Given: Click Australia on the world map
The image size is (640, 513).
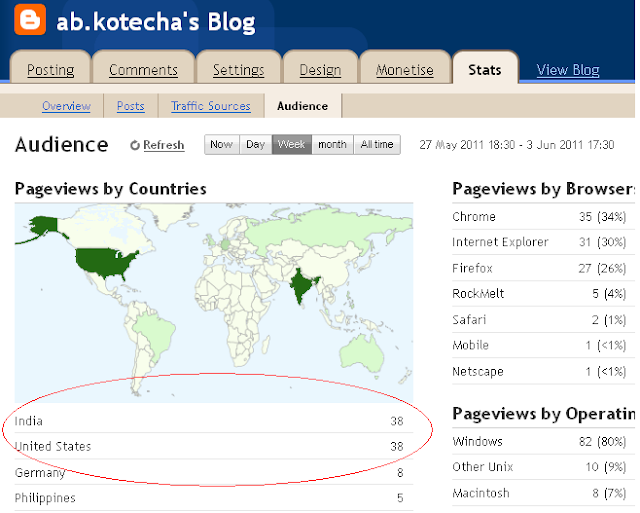Looking at the screenshot, I should [361, 353].
